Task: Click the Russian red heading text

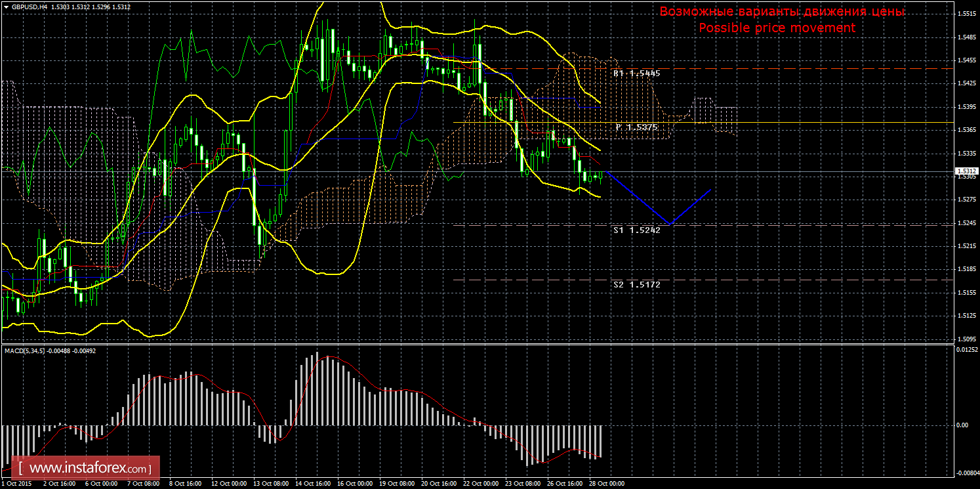Action: click(x=782, y=12)
